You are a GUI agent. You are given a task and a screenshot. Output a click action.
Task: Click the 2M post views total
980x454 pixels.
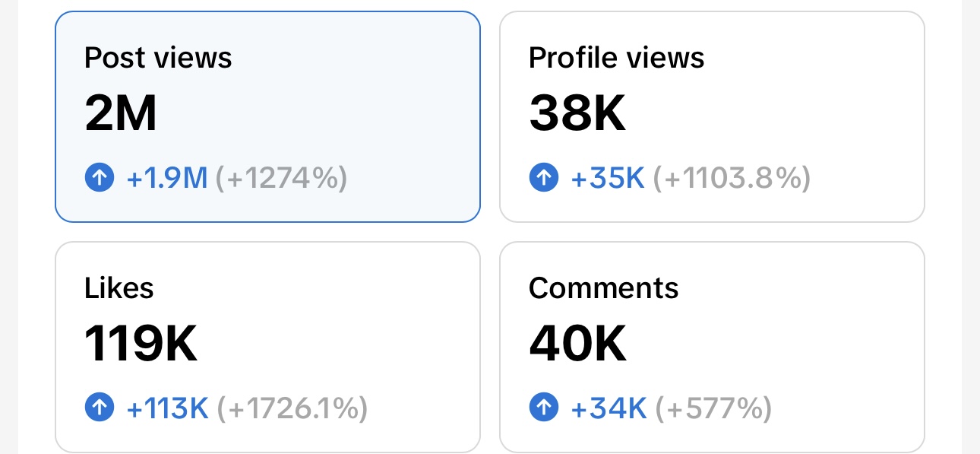click(x=121, y=114)
